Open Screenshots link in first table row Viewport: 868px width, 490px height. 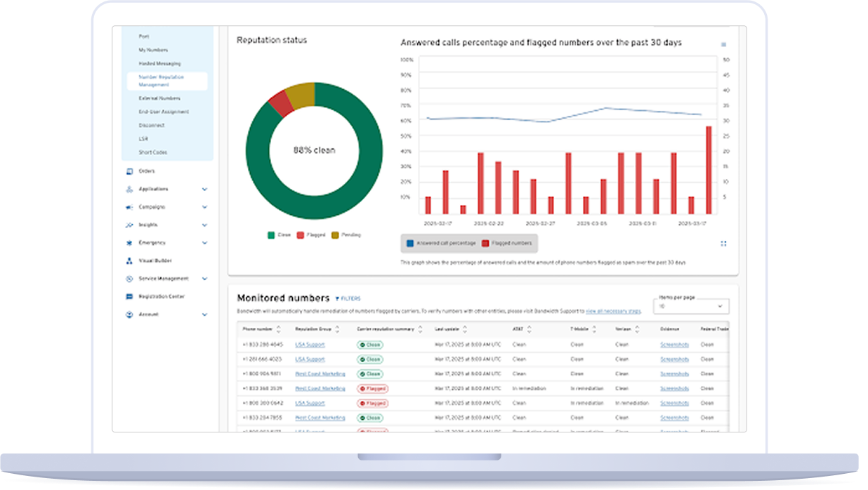pos(674,345)
